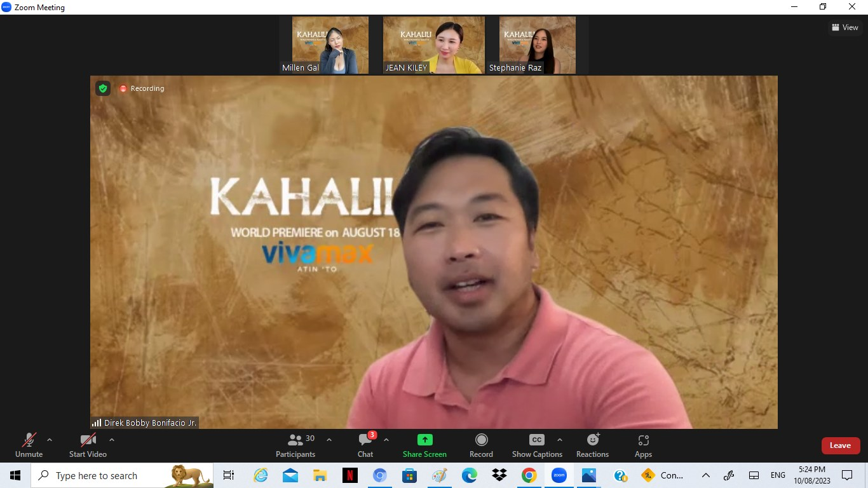Open File Explorer from taskbar
This screenshot has width=868, height=488.
320,475
